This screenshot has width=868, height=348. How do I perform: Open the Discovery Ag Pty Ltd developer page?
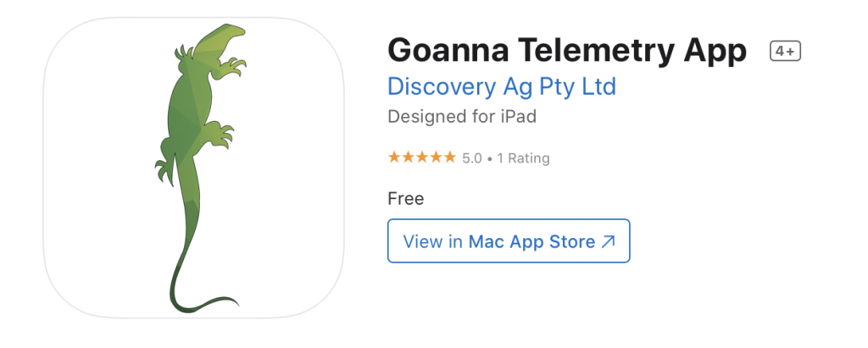pos(502,87)
